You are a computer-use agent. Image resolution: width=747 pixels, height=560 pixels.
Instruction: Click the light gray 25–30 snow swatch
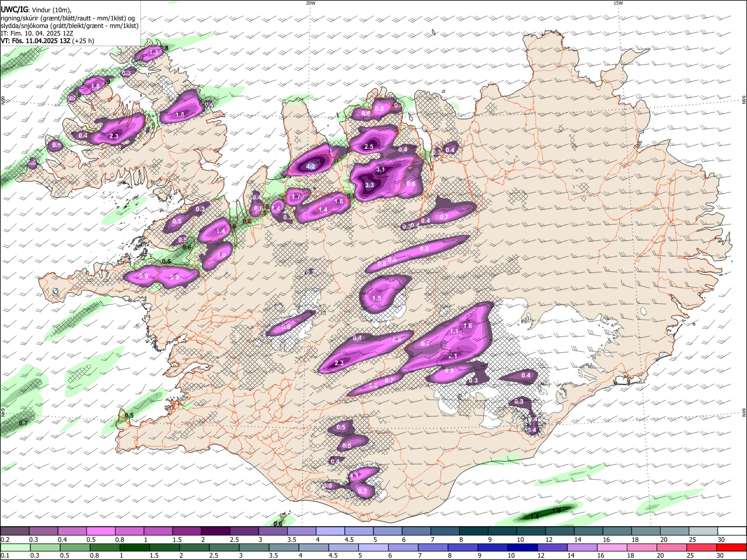pos(703,531)
